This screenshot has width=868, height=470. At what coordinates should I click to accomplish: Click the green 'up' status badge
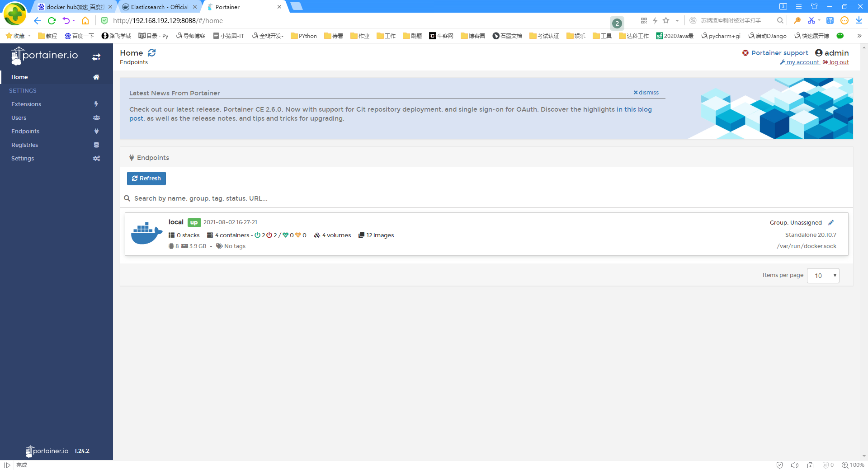click(x=194, y=222)
